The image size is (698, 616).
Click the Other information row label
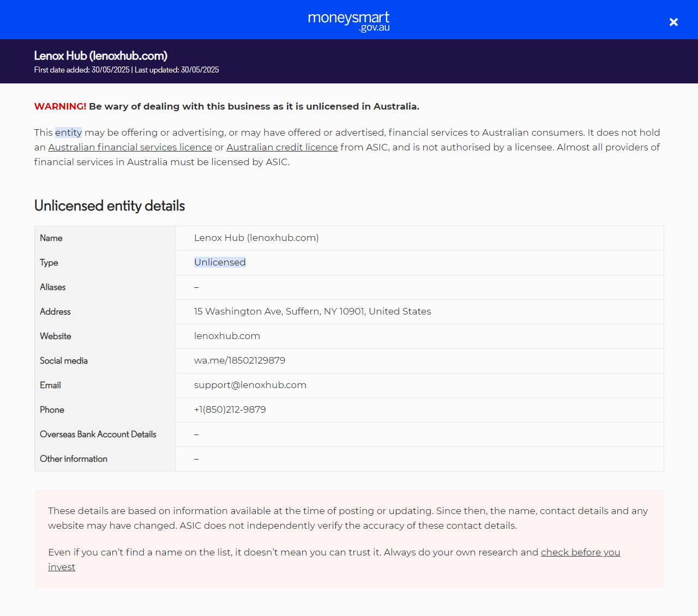pos(74,459)
